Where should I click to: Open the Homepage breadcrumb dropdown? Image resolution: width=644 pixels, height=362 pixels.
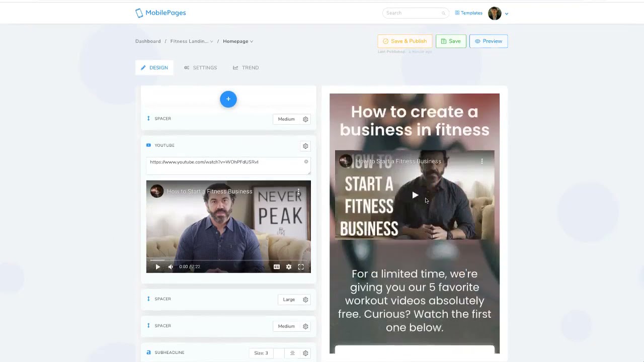[x=238, y=41]
